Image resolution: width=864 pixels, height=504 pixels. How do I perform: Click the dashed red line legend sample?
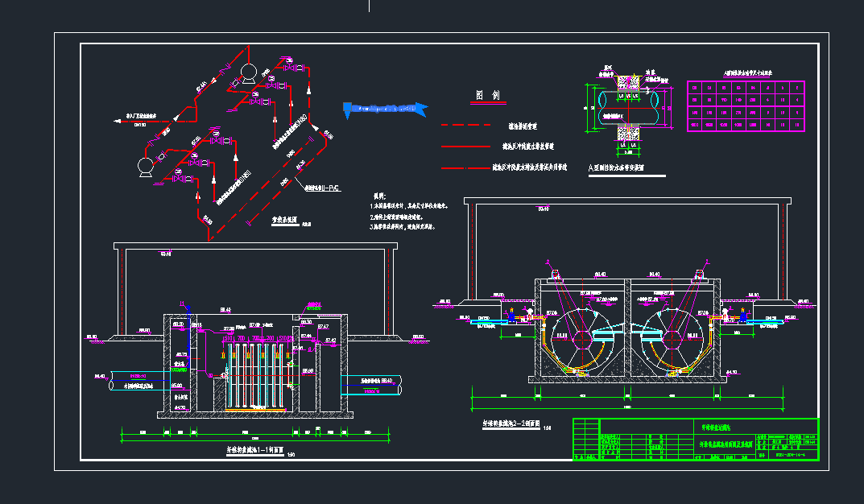(x=465, y=126)
